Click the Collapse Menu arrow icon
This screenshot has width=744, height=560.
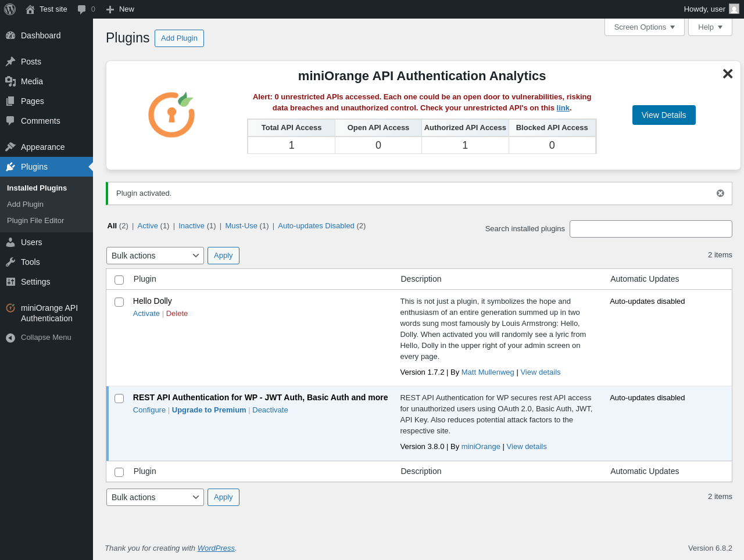(10, 338)
